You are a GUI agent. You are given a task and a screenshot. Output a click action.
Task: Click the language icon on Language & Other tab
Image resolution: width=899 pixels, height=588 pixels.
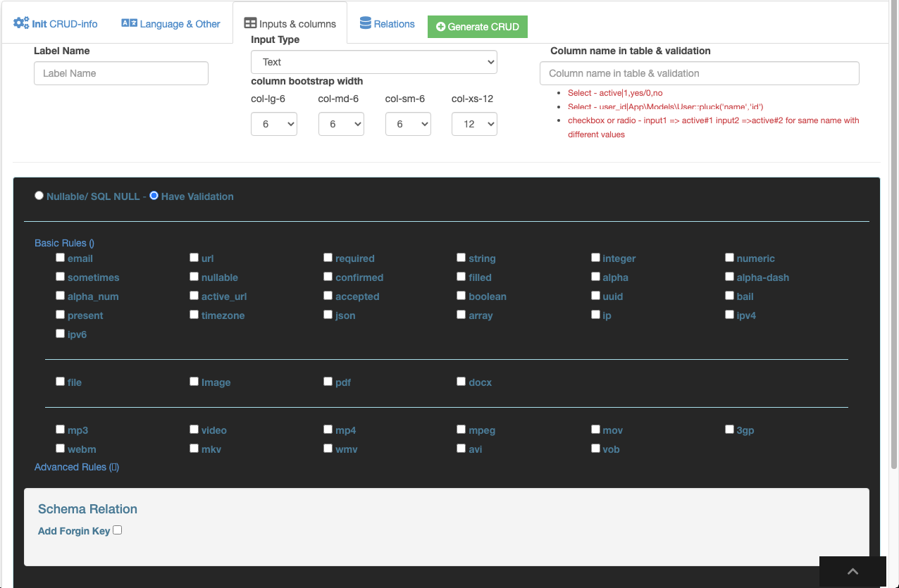[129, 23]
